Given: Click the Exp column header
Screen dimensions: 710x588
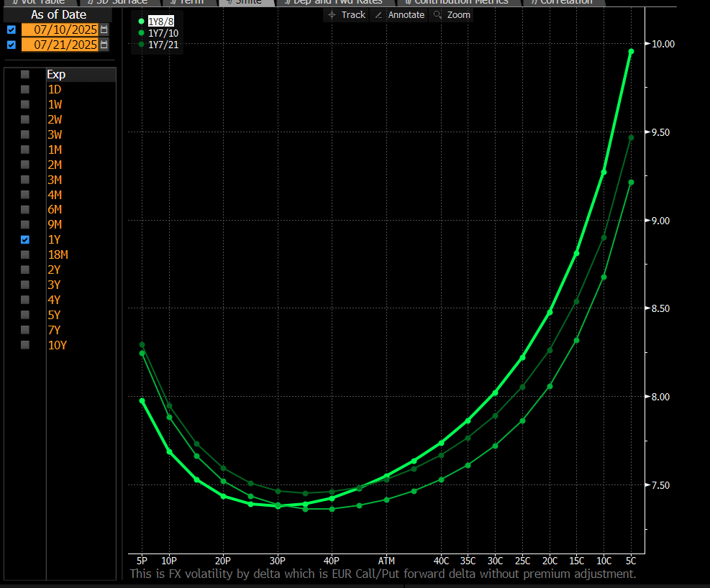Looking at the screenshot, I should coord(81,74).
